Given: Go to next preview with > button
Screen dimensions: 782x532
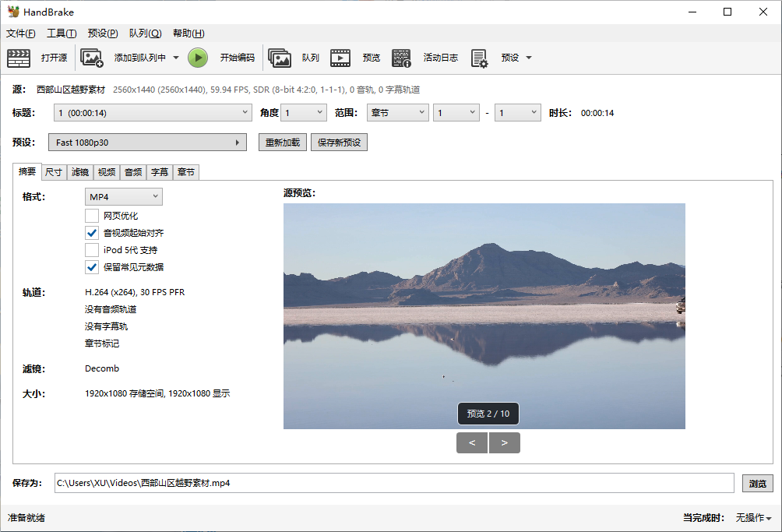Looking at the screenshot, I should [x=505, y=443].
